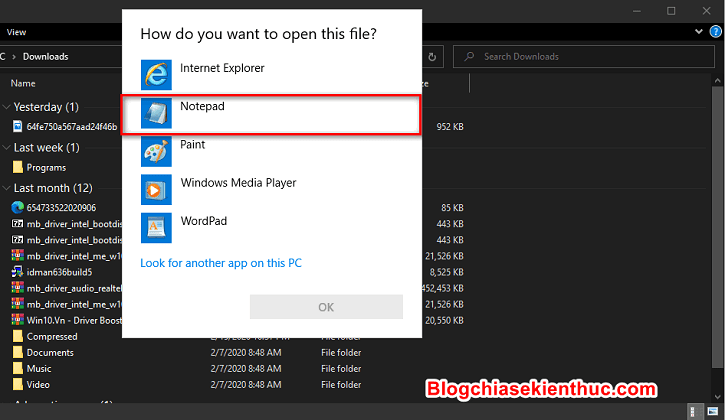Collapse the Yesterday (1) group
Screen dimensions: 725x420
6,107
